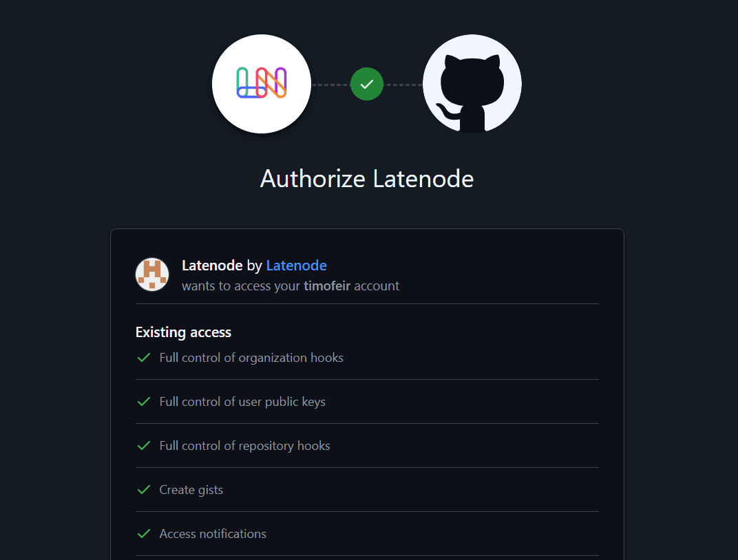Image resolution: width=738 pixels, height=560 pixels.
Task: Select 'Full control of user public keys' text
Action: (242, 402)
